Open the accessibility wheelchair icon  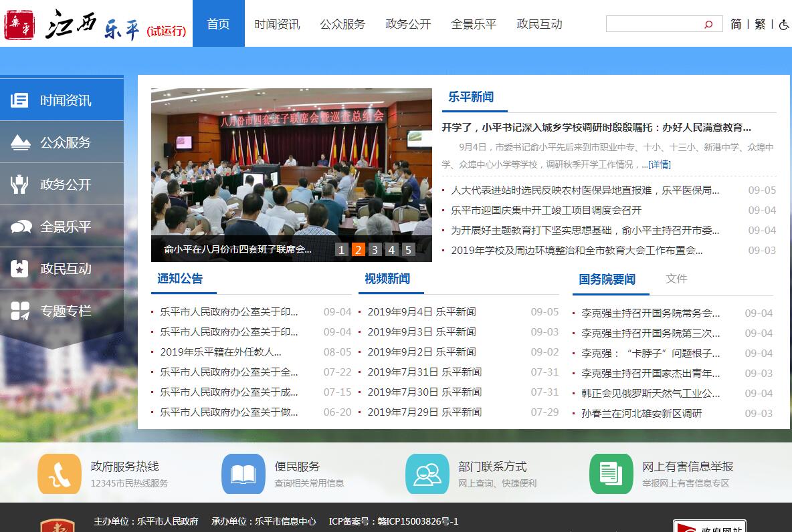784,25
